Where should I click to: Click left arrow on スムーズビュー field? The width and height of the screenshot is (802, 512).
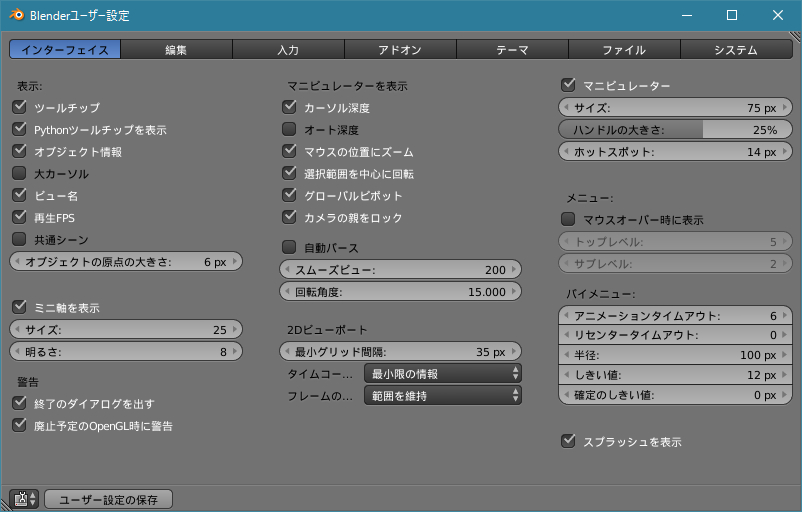pos(287,270)
